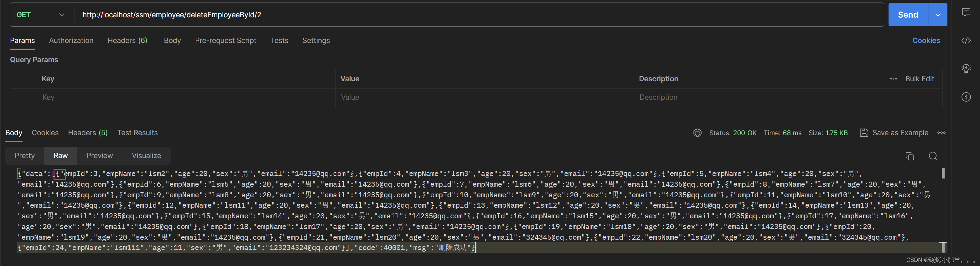The image size is (980, 266).
Task: Click the Description input cell
Action: pos(788,98)
